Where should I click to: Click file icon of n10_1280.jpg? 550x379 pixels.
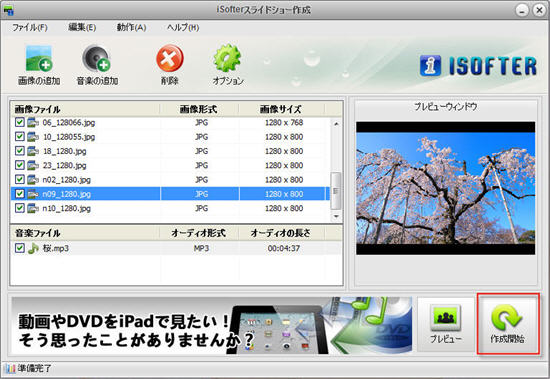point(33,208)
